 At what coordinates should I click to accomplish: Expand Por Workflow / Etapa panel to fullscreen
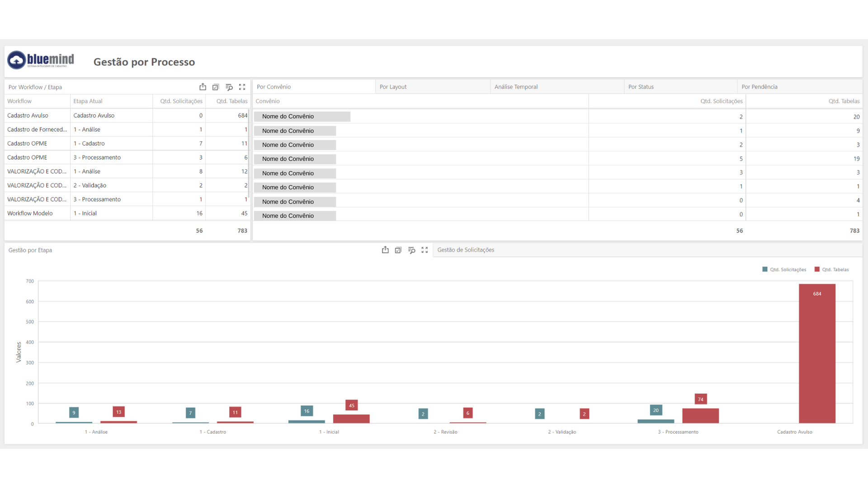(x=242, y=87)
